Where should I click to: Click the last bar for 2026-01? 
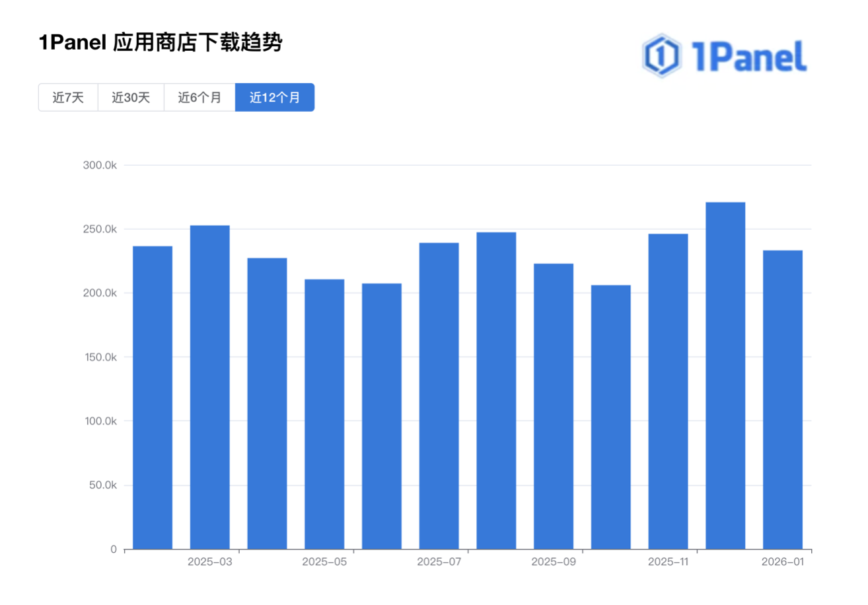[x=783, y=400]
